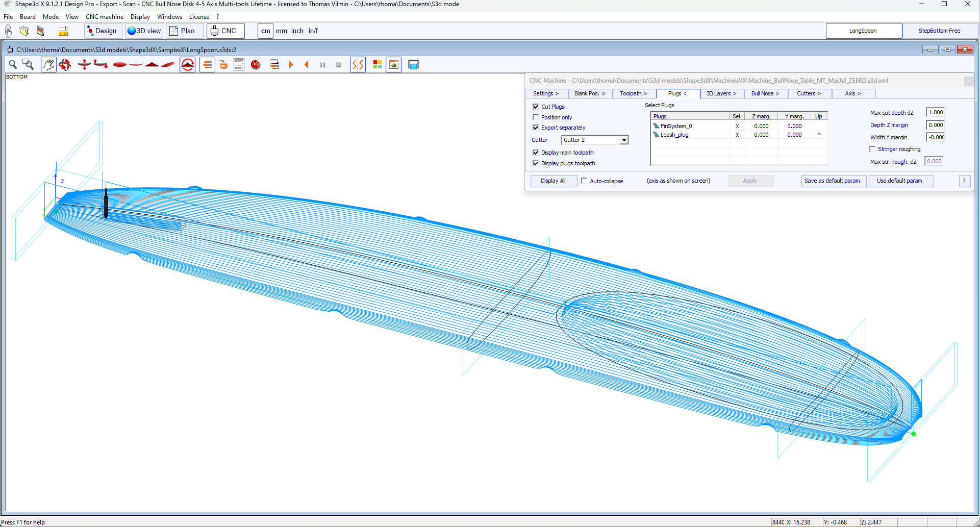Click the measuring ruler icon

click(63, 31)
